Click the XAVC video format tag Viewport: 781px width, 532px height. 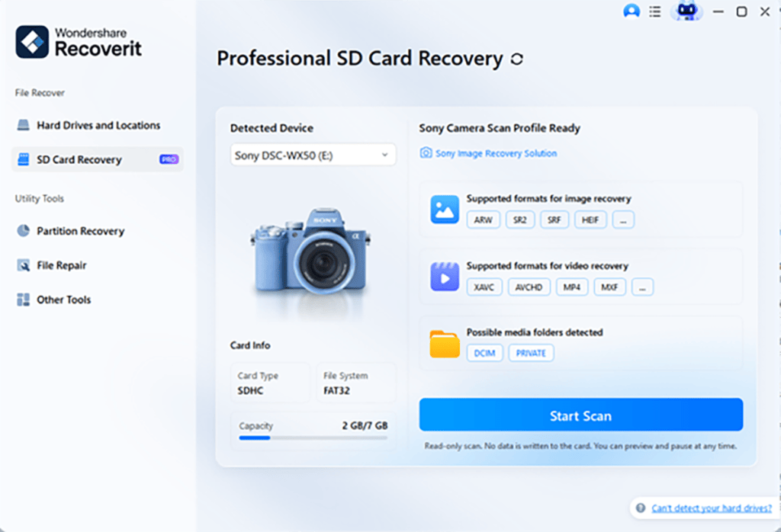pyautogui.click(x=484, y=287)
